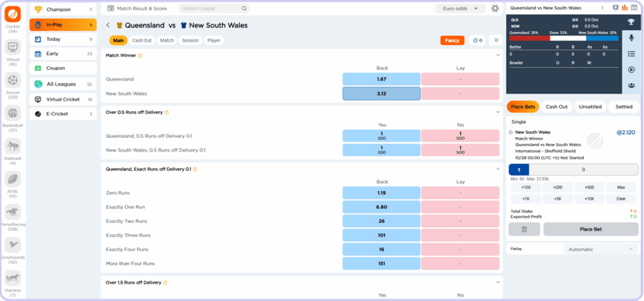The height and width of the screenshot is (301, 644).
Task: Go back using the left arrow
Action: point(108,26)
